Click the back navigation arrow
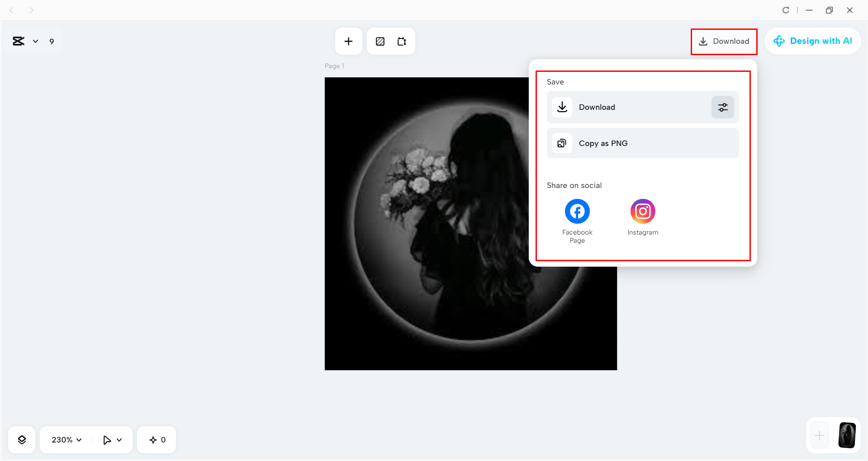 tap(11, 9)
